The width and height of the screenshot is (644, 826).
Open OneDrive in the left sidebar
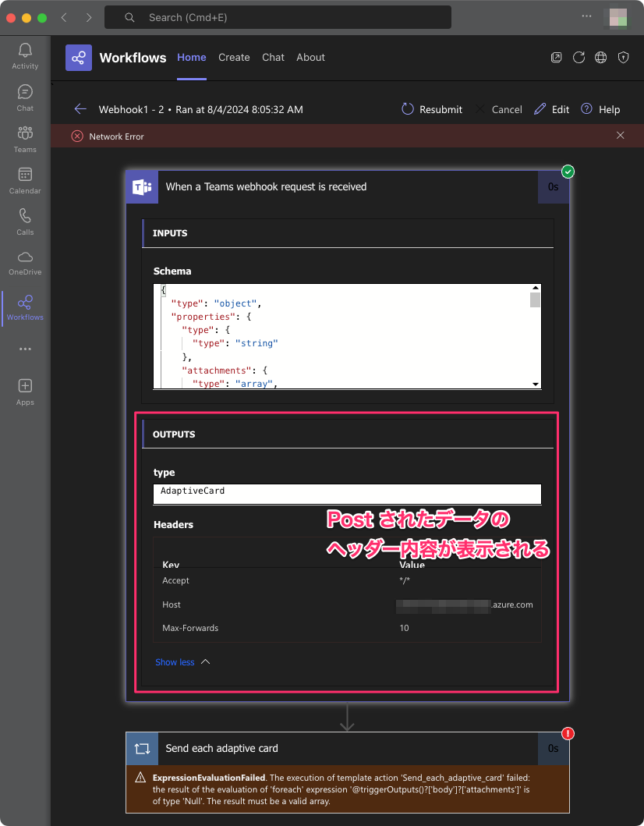(x=25, y=264)
